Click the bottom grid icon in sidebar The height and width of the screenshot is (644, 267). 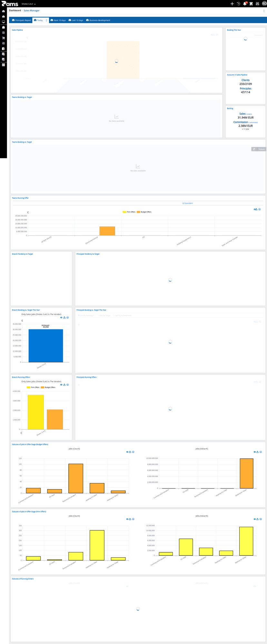tap(4, 65)
